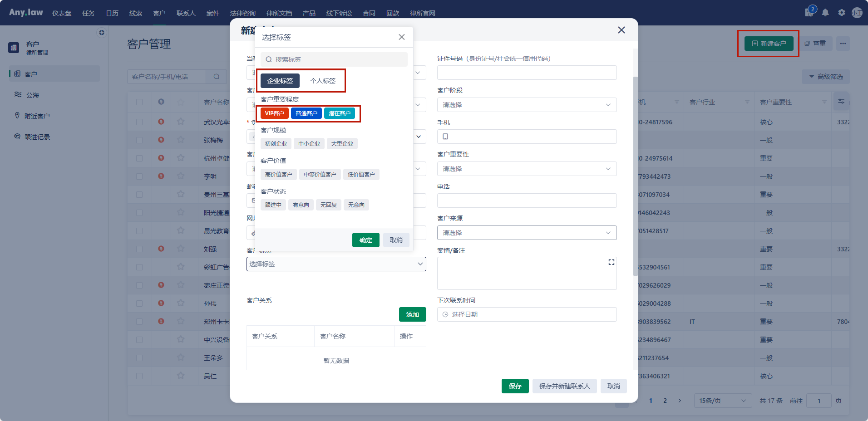Star the 刘强 customer row
The image size is (868, 421).
[x=181, y=249]
